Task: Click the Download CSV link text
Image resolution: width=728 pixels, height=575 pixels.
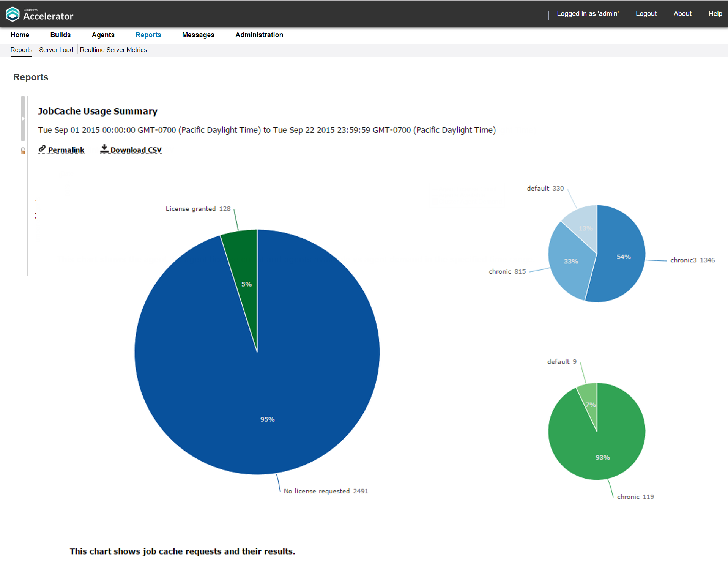Action: pyautogui.click(x=136, y=150)
